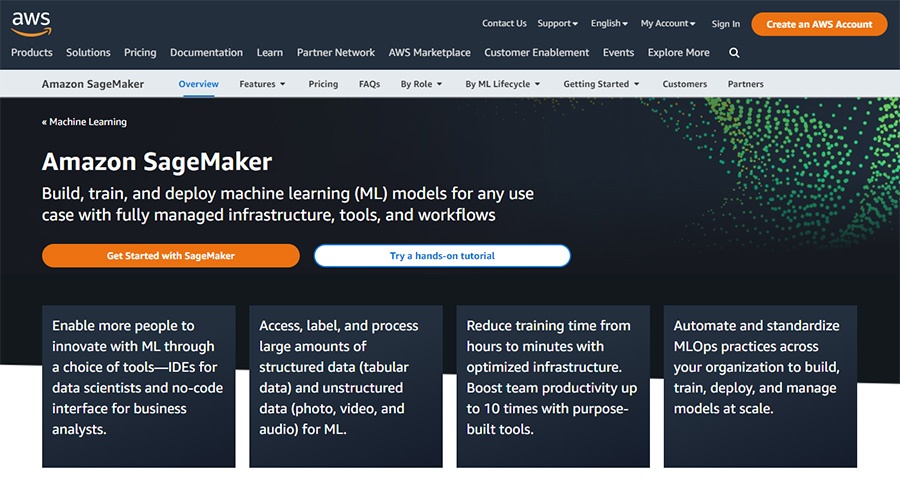Open the AWS Marketplace menu item
This screenshot has height=483, width=900.
click(430, 53)
